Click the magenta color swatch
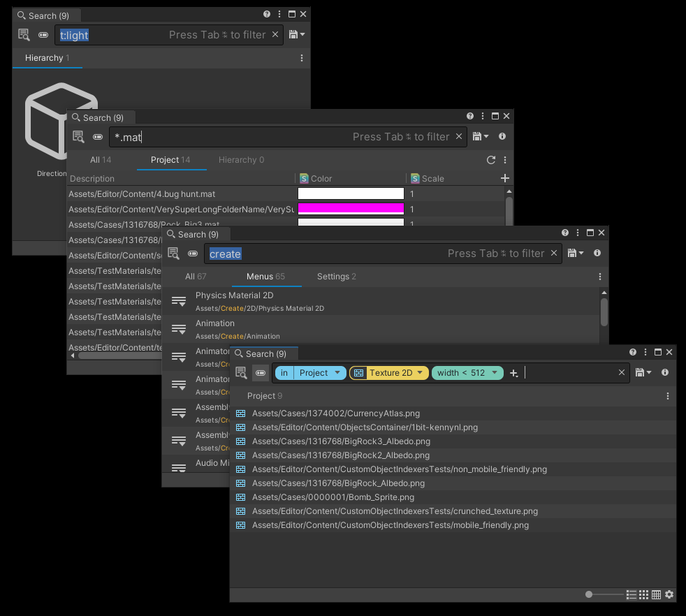The image size is (686, 616). 351,209
